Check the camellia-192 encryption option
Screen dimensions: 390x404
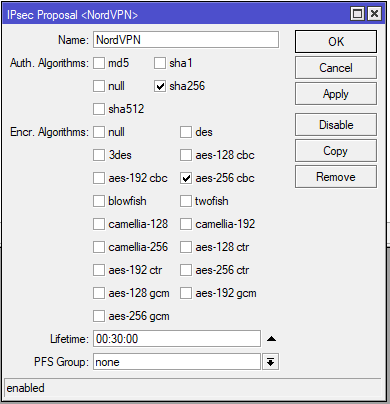[186, 224]
